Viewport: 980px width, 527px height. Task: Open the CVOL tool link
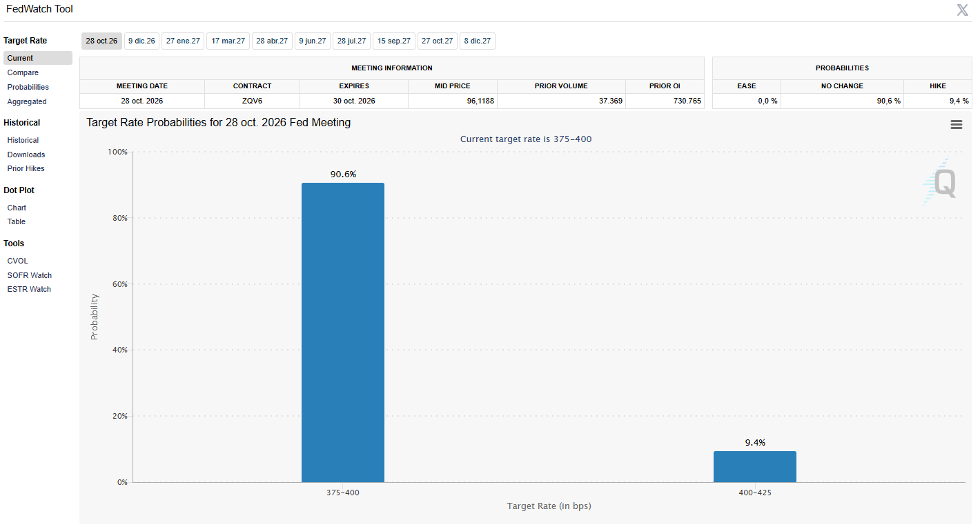tap(18, 261)
